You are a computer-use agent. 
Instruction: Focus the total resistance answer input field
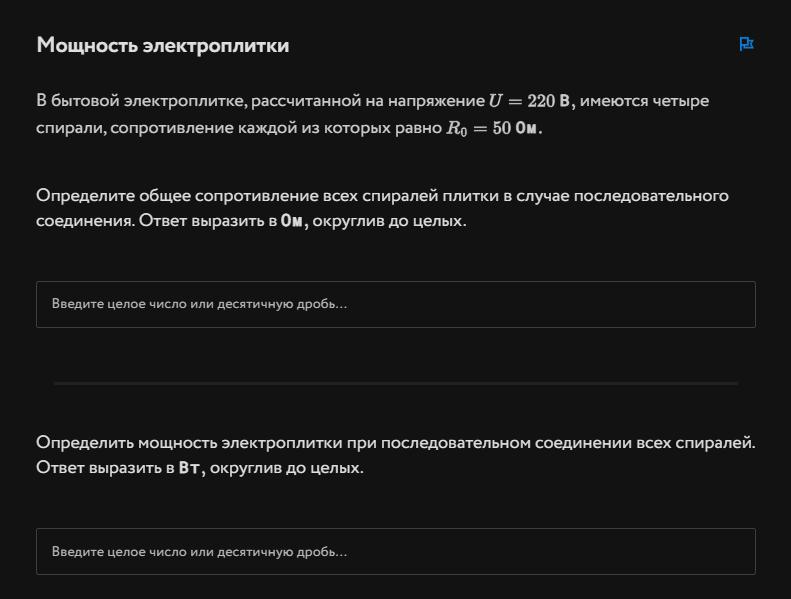point(395,304)
